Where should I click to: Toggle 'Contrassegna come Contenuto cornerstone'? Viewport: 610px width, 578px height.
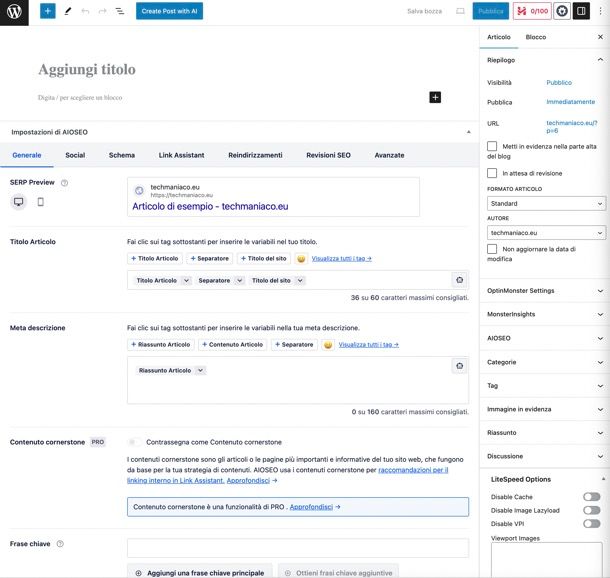coord(135,442)
